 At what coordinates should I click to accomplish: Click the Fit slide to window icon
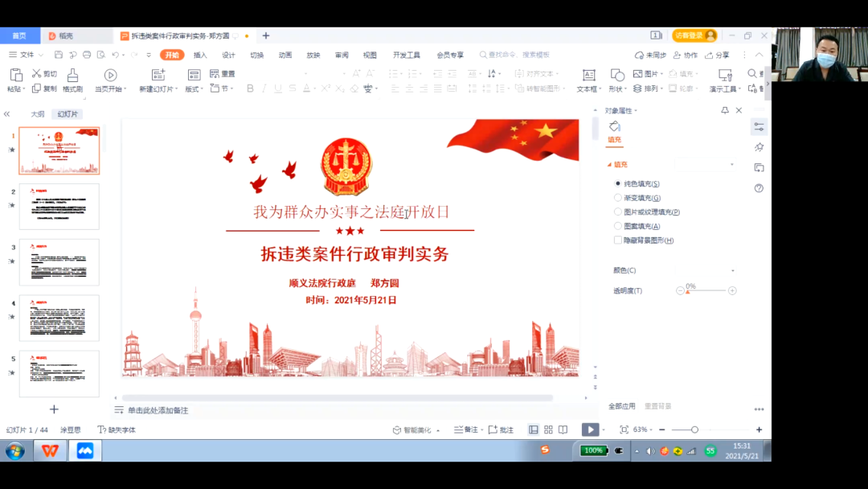624,429
